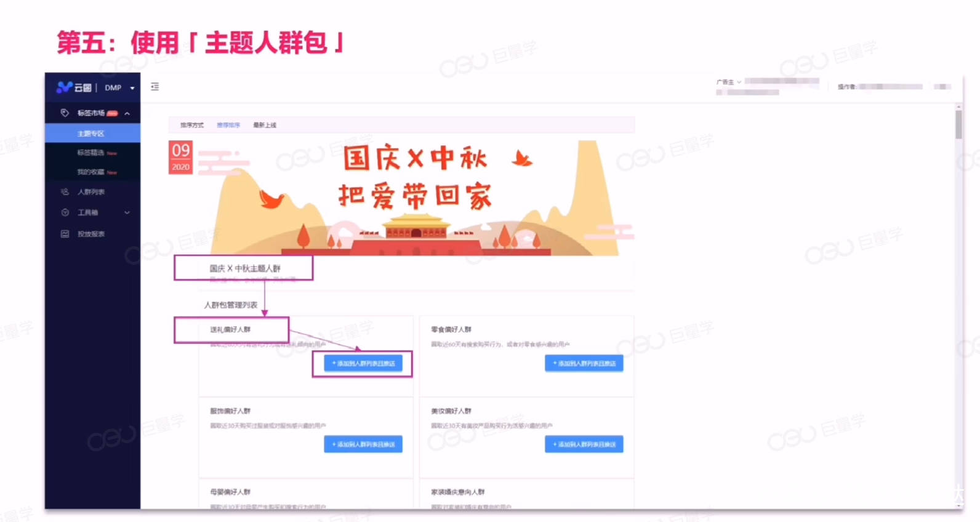This screenshot has height=522, width=980.
Task: Collapse the 标签市场 submenu chevron
Action: pyautogui.click(x=127, y=113)
